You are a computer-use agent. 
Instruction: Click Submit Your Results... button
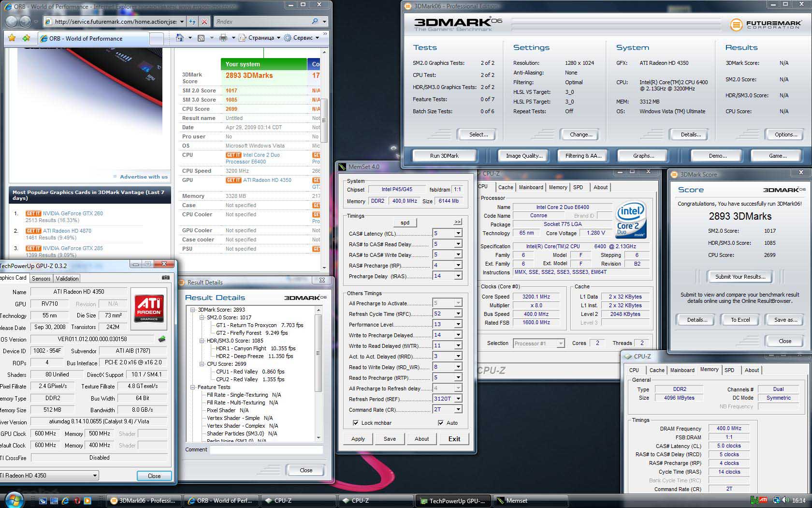tap(740, 277)
